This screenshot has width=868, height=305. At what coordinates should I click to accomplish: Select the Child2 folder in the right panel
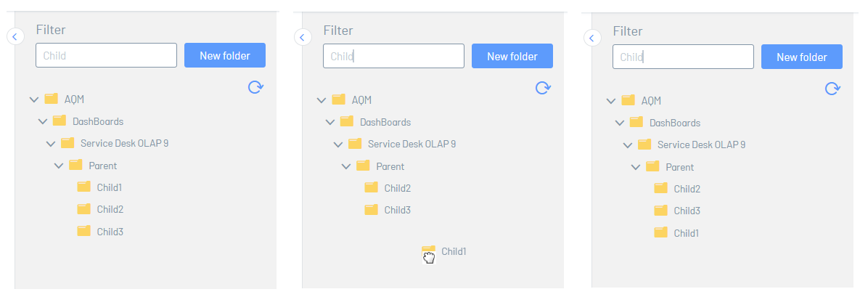point(686,189)
